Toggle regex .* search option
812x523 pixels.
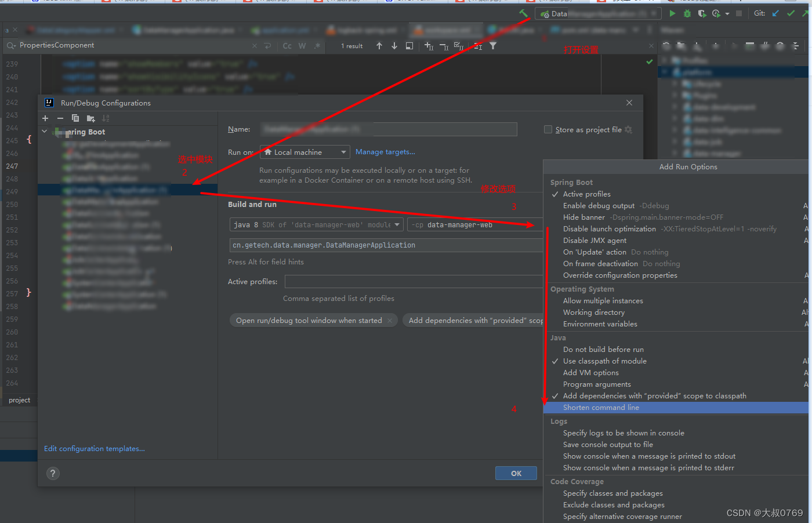click(317, 46)
